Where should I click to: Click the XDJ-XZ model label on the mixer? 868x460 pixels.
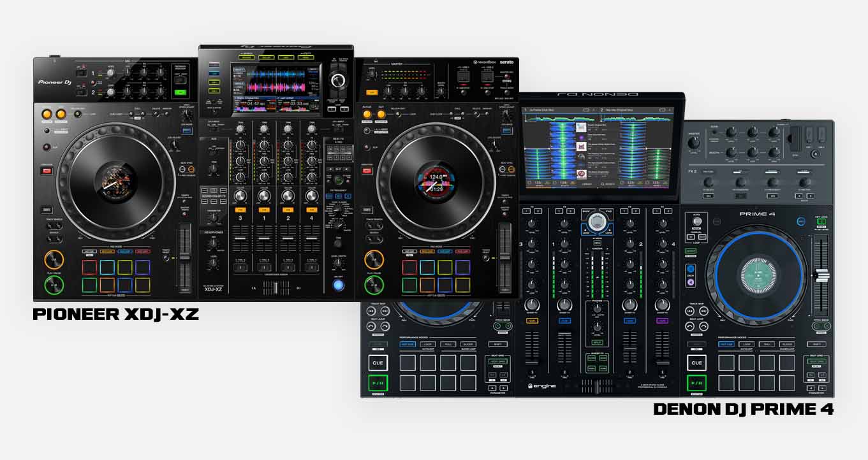coord(212,289)
